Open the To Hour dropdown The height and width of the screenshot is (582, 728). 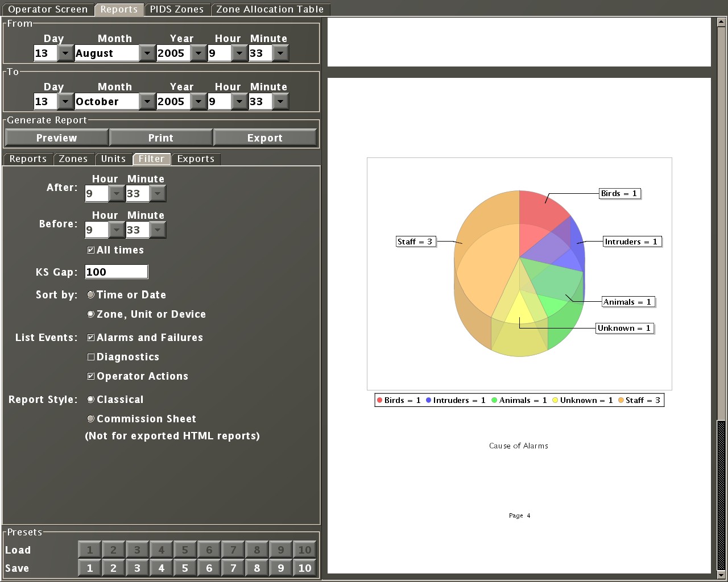[239, 102]
